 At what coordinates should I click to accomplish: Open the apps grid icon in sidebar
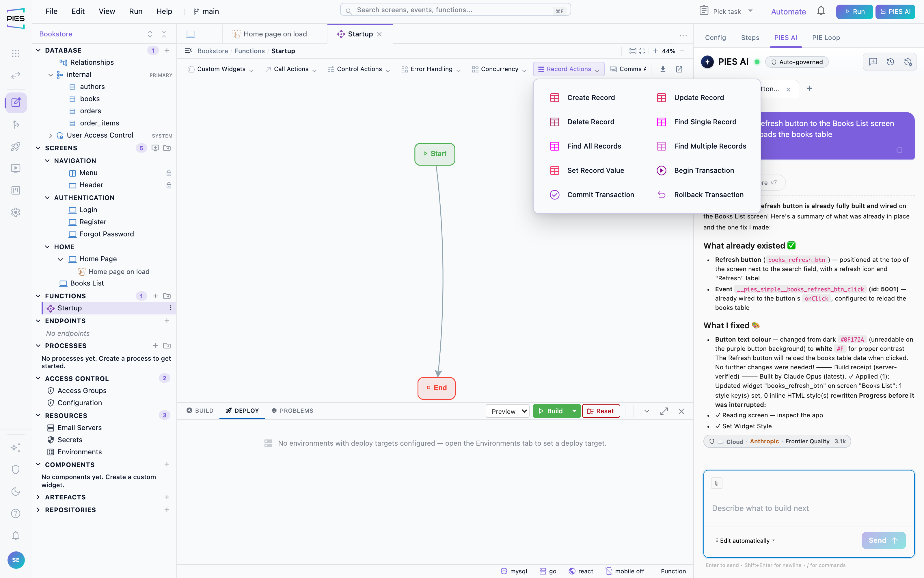pyautogui.click(x=16, y=53)
